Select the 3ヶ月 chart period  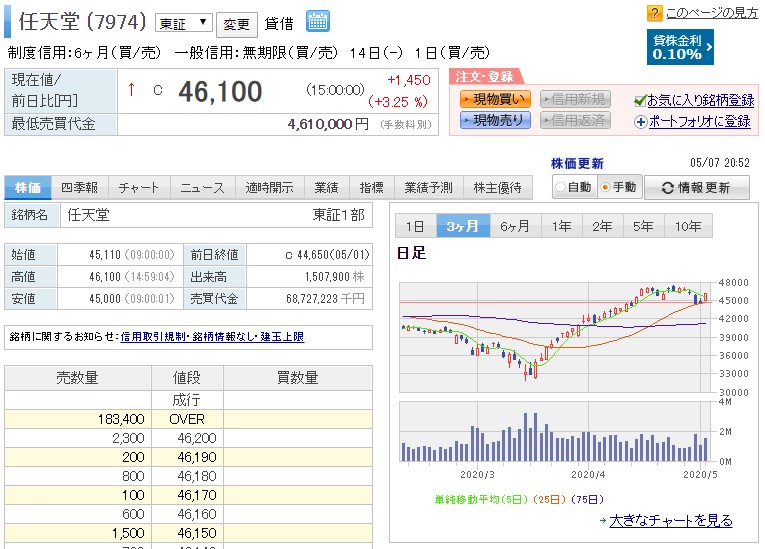point(463,226)
